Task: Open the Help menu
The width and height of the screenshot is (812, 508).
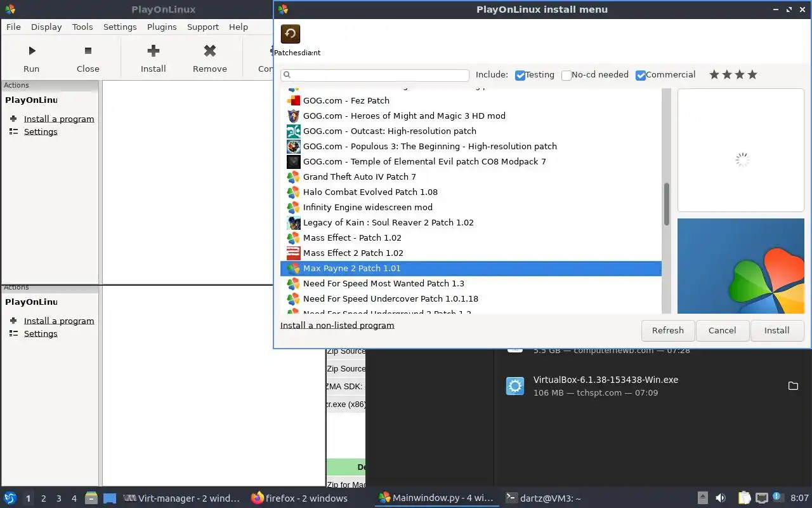Action: (239, 27)
